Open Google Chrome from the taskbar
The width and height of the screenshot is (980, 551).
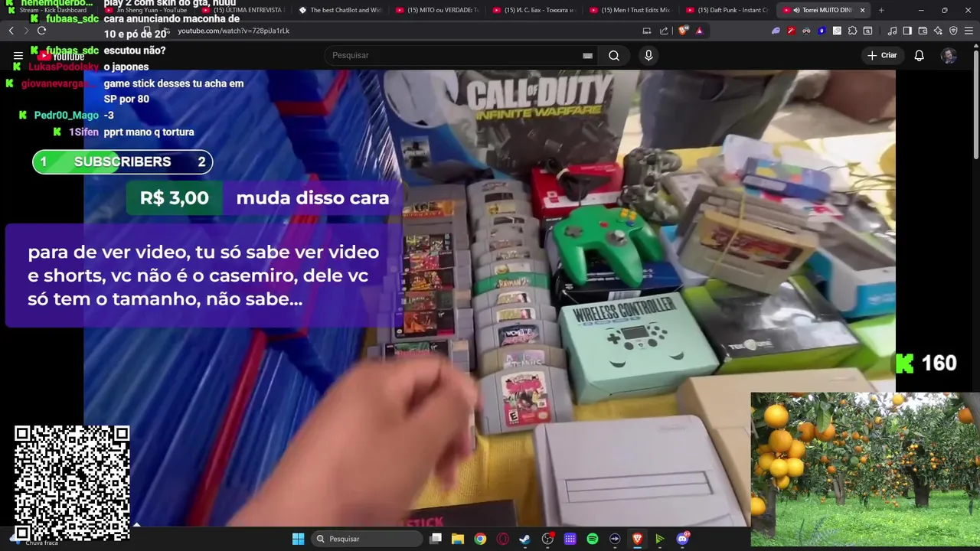coord(480,539)
